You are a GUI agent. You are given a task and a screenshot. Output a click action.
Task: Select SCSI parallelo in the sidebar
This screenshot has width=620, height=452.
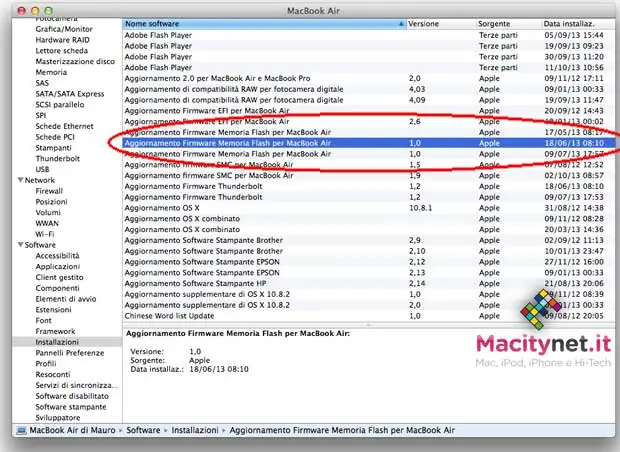pos(60,105)
